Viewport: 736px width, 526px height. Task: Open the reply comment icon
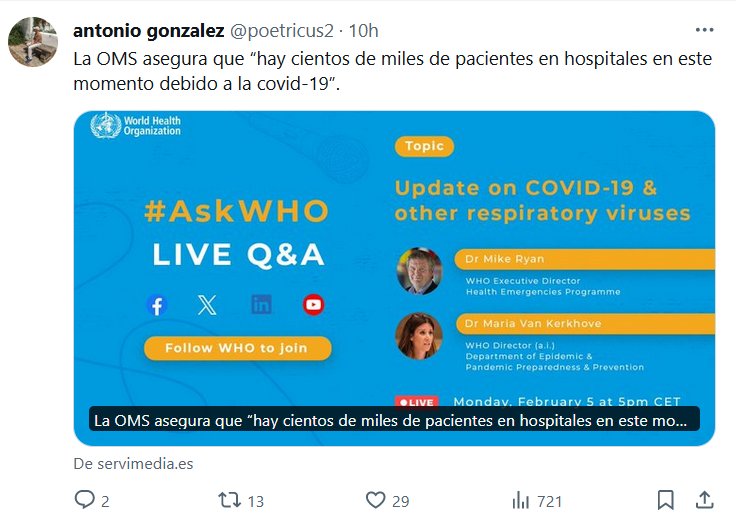[x=85, y=500]
